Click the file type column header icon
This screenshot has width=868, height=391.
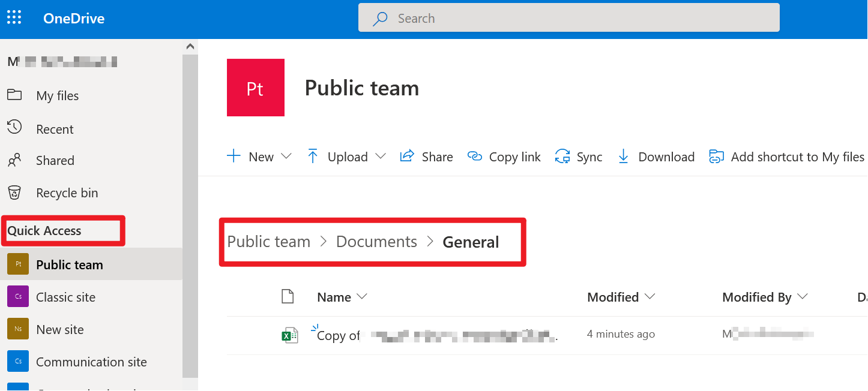click(288, 296)
